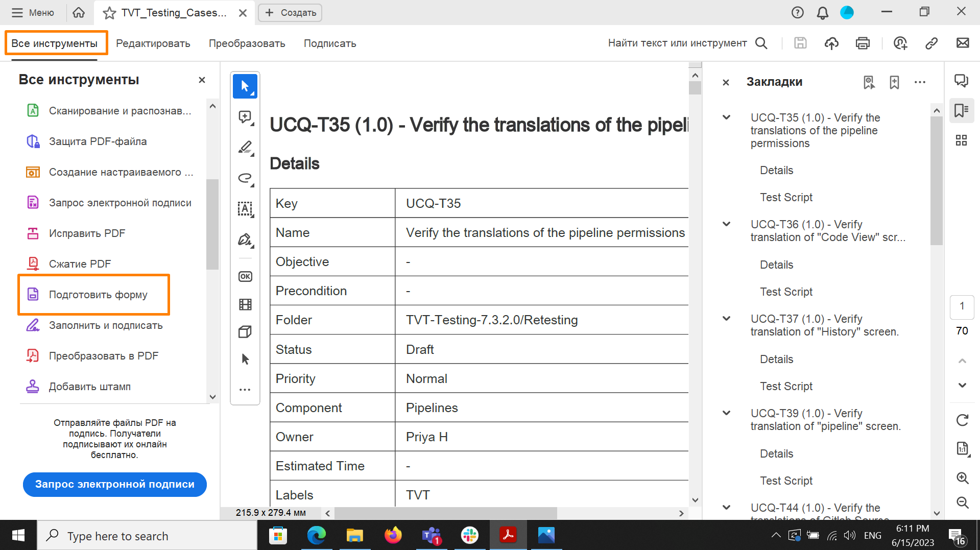Click the horizontal document scrollbar
980x550 pixels.
point(445,513)
